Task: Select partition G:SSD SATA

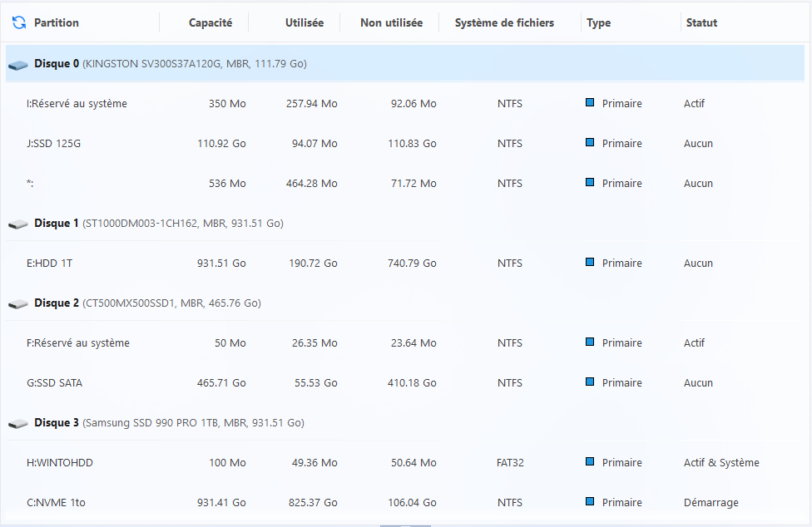Action: point(405,382)
